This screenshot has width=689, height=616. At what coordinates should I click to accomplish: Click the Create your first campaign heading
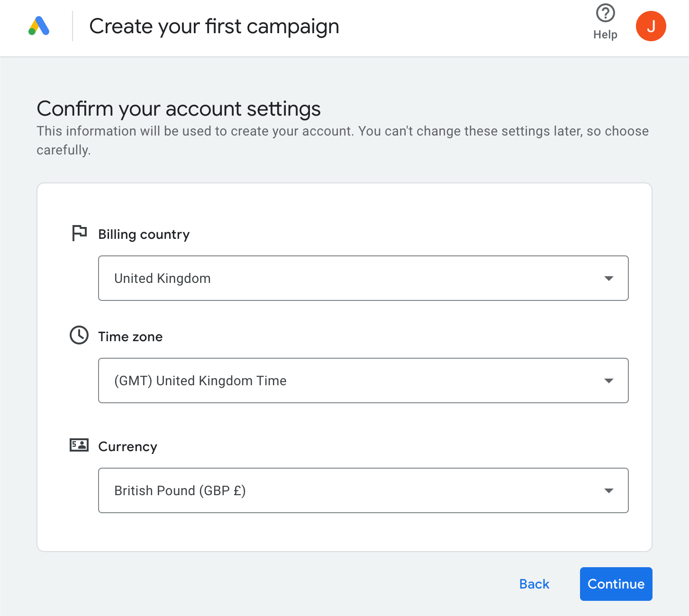coord(214,26)
